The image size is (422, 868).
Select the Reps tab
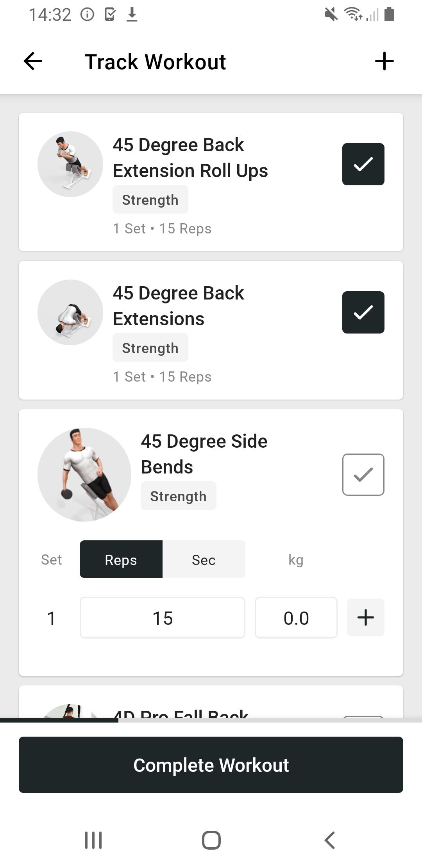(x=121, y=559)
